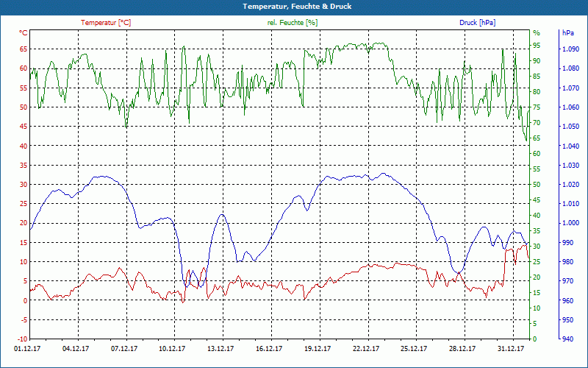Click the green "90" tick on the humidity axis
The image size is (588, 368).
537,61
